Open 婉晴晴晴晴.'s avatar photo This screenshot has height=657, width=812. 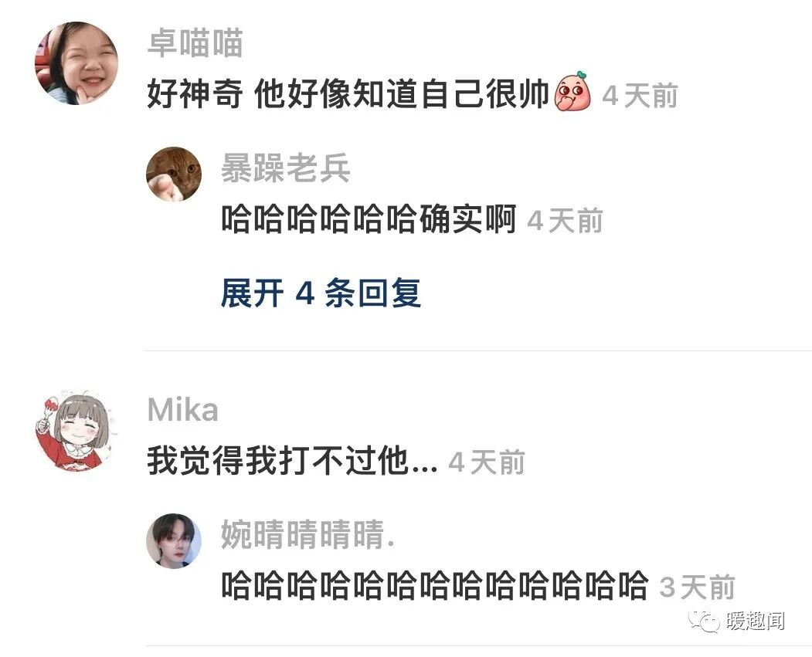click(174, 540)
